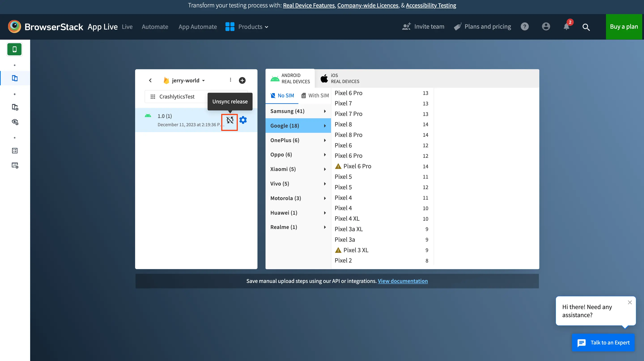Open the View documentation link
The width and height of the screenshot is (644, 361).
click(402, 281)
